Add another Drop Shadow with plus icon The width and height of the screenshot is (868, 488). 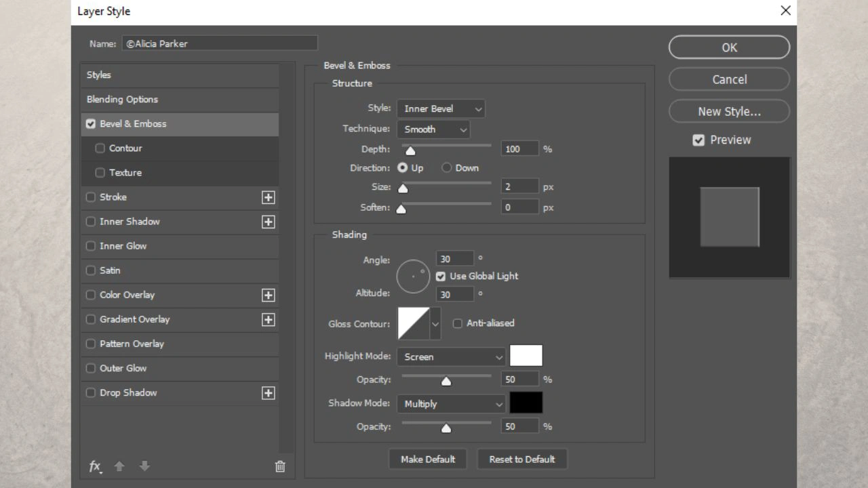coord(269,392)
